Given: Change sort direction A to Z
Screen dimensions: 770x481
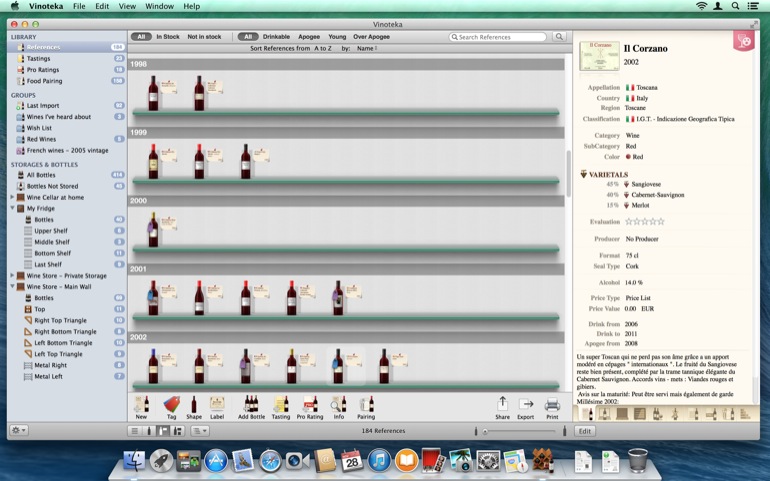Looking at the screenshot, I should point(323,49).
